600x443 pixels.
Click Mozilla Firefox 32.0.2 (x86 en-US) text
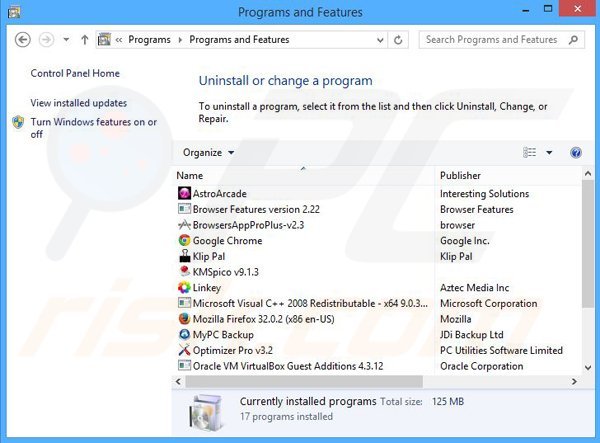point(263,319)
